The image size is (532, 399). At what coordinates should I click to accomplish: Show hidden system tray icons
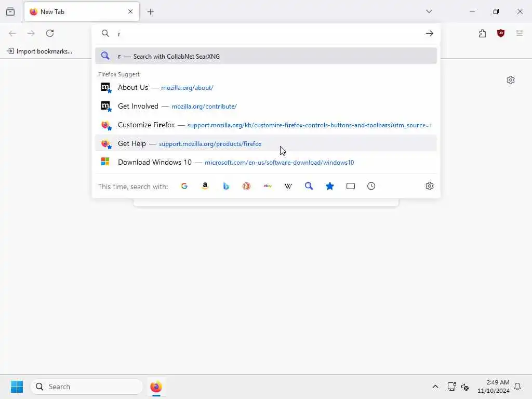pos(435,387)
